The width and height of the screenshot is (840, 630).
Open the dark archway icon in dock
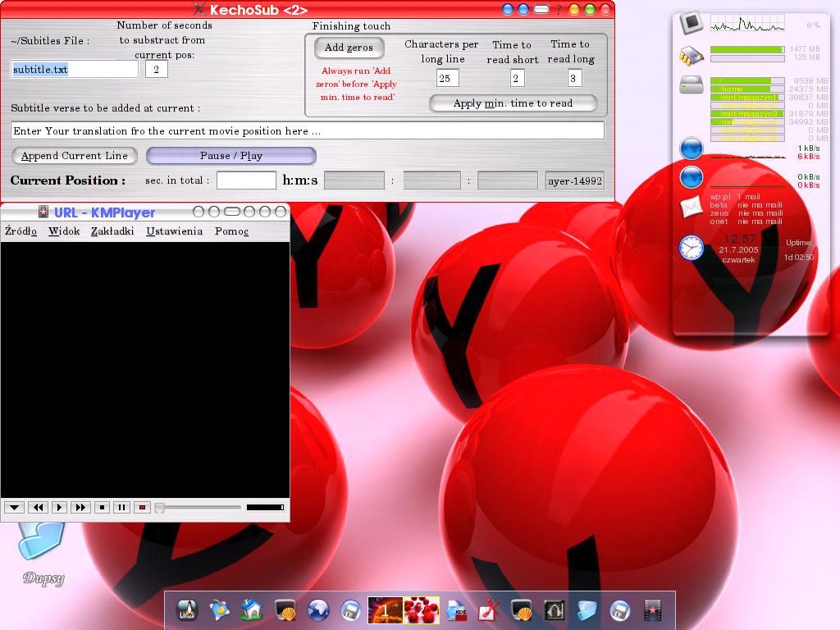[555, 609]
